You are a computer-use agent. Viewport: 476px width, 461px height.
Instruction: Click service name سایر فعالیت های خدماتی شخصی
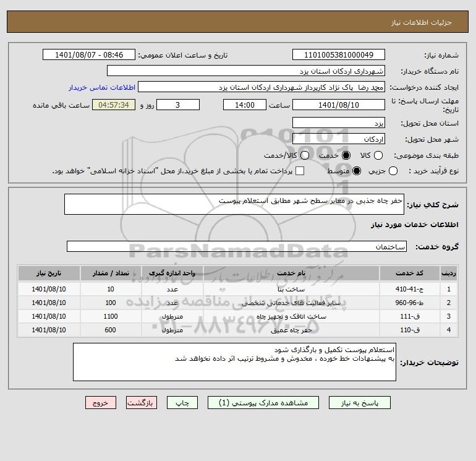tap(291, 303)
